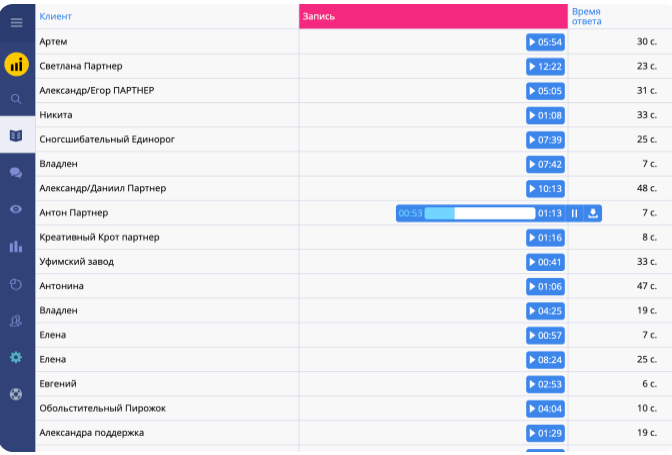Click the yellow bar chart logo icon
Viewport: 672px width, 455px height.
click(16, 65)
